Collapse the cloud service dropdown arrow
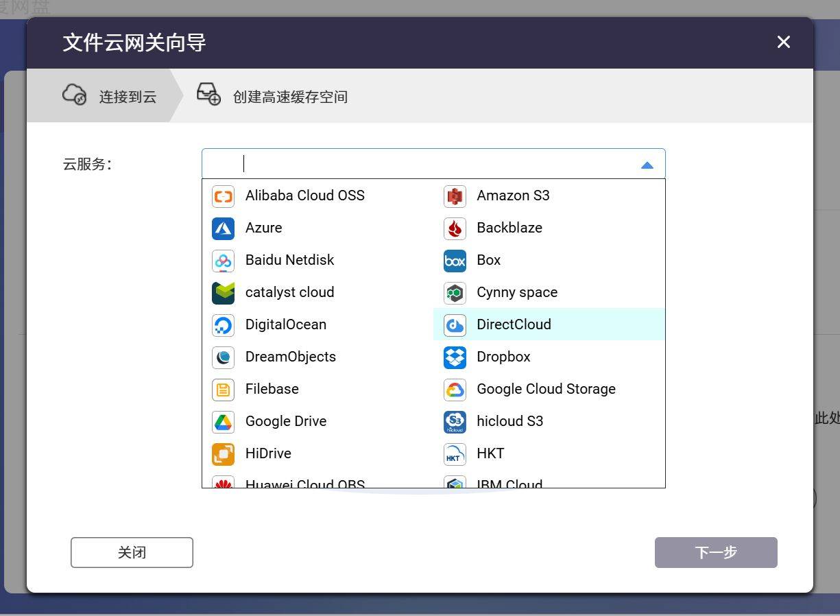Viewport: 840px width, 616px height. tap(647, 165)
